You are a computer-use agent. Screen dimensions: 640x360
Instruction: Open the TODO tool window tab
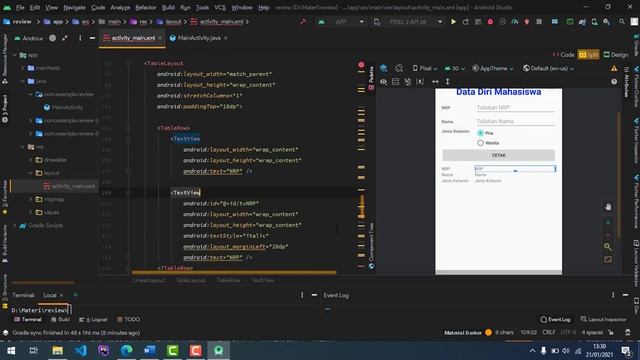(x=128, y=319)
